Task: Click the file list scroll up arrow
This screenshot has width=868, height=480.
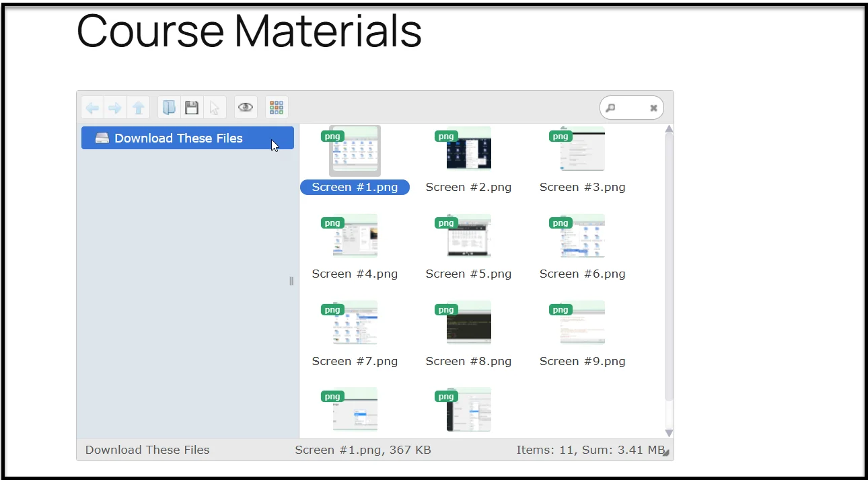Action: coord(669,129)
